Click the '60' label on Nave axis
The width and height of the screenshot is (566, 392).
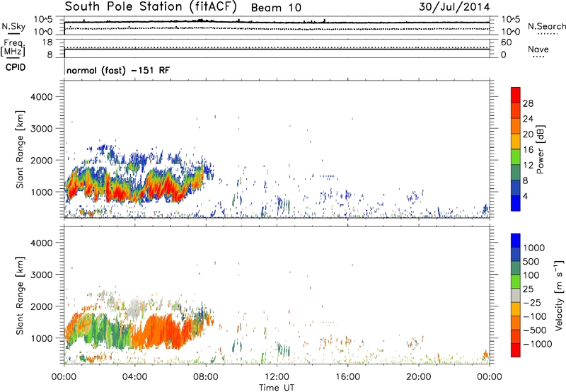(x=506, y=42)
